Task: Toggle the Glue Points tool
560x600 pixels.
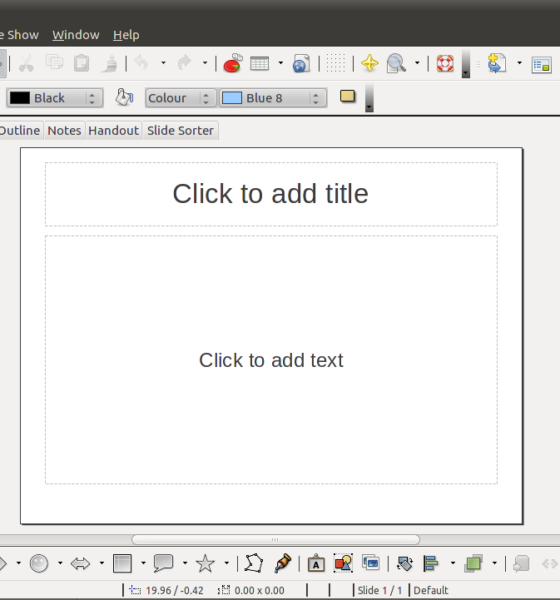Action: tap(283, 563)
